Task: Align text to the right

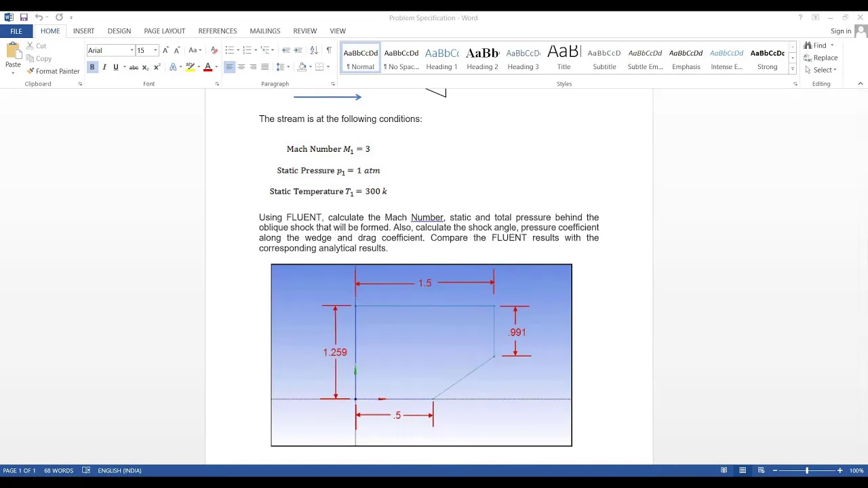Action: tap(253, 67)
